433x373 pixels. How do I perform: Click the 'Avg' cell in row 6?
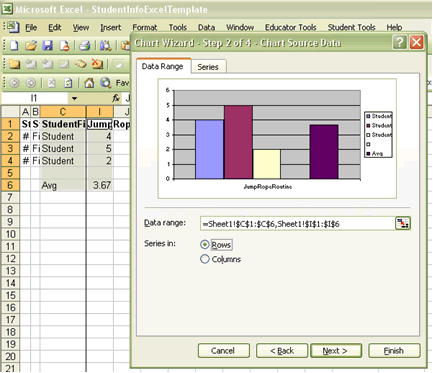(x=63, y=185)
